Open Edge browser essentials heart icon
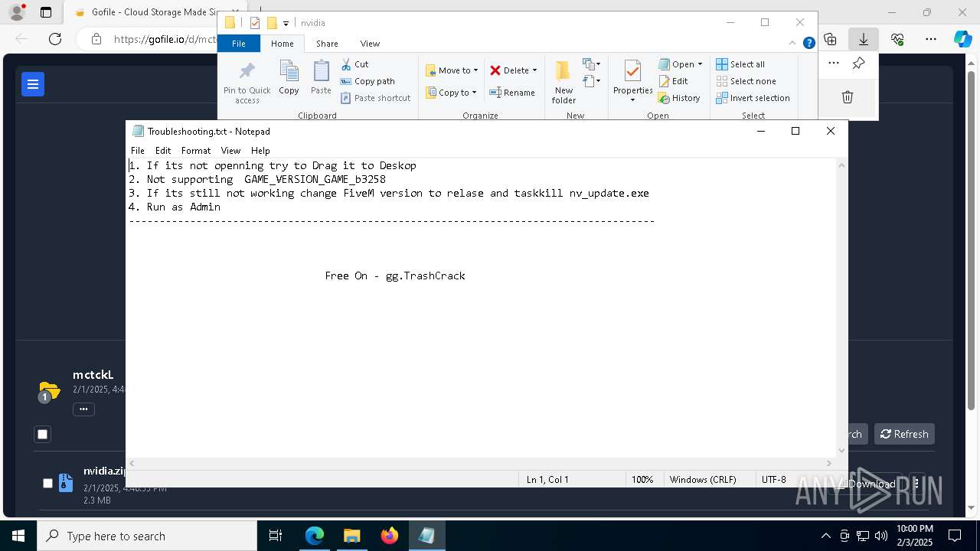980x551 pixels. pyautogui.click(x=897, y=39)
